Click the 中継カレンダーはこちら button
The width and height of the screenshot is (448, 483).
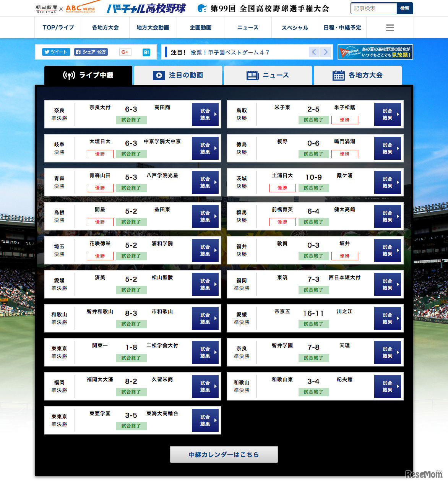pos(224,454)
